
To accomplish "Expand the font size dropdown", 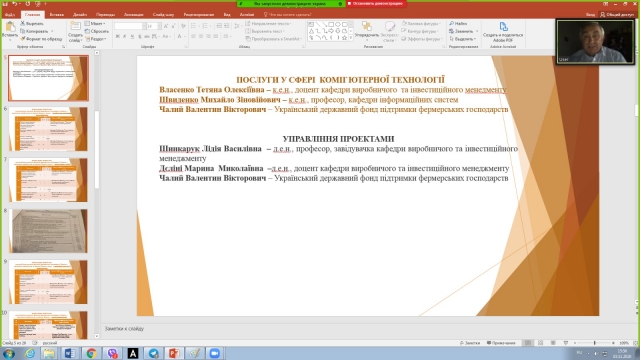I will (x=159, y=26).
